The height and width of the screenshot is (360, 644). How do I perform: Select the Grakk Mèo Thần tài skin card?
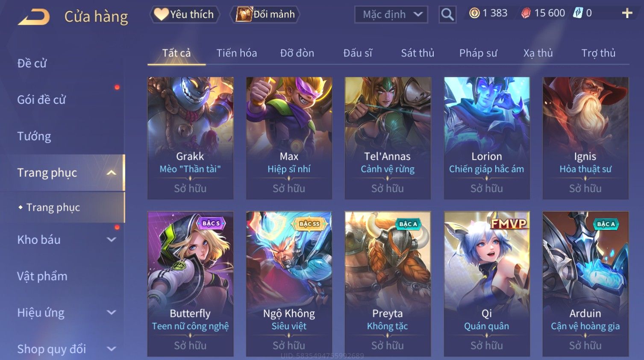[x=190, y=138]
